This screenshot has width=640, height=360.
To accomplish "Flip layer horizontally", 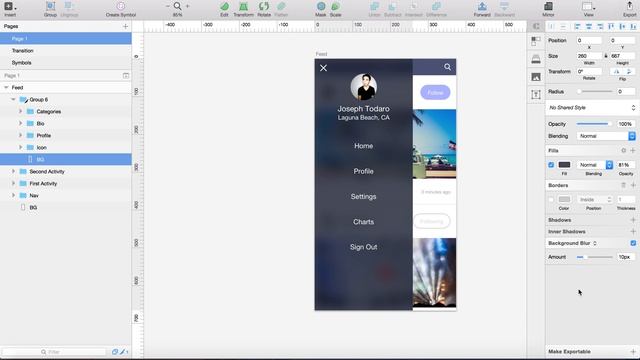I will 616,71.
